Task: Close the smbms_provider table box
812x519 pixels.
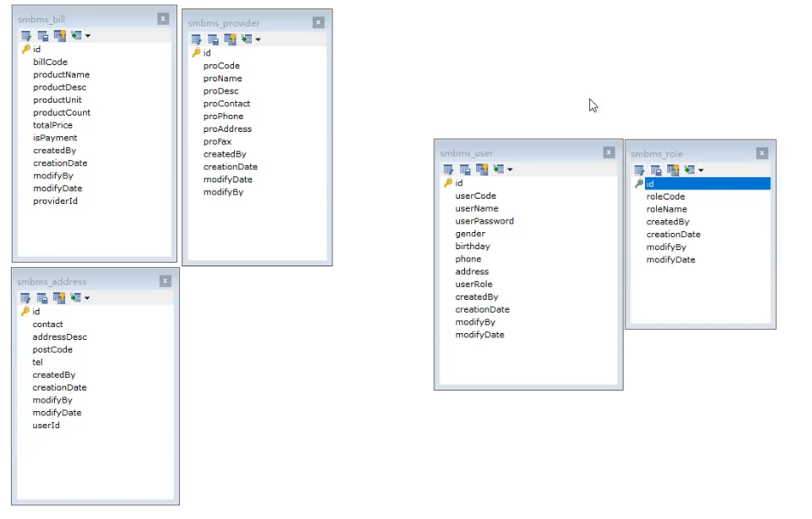Action: click(x=319, y=23)
